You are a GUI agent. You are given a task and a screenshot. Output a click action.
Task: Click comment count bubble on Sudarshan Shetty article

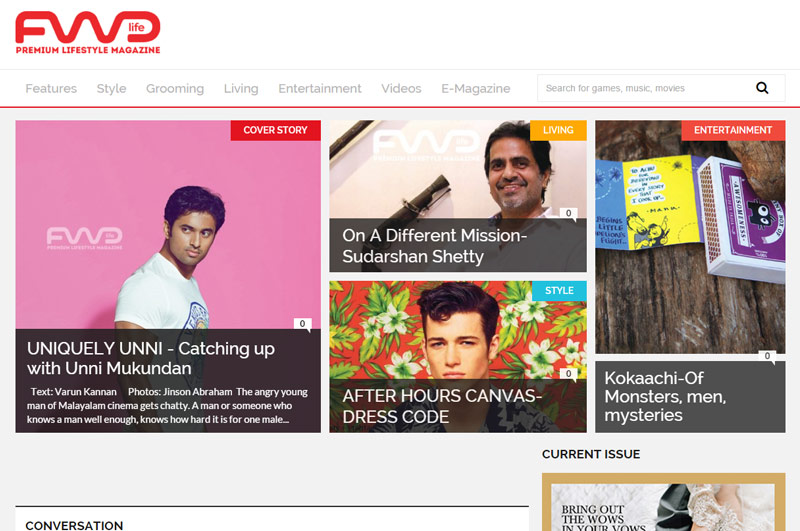(567, 214)
